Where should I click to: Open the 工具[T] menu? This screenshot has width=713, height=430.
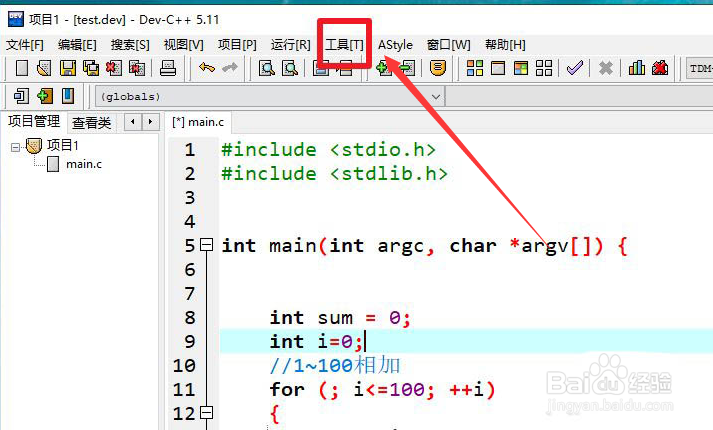344,45
